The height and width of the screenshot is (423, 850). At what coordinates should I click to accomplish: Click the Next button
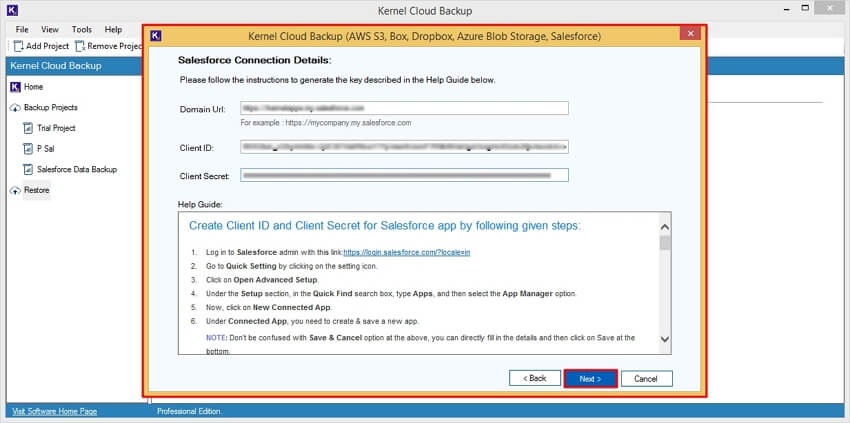tap(590, 379)
